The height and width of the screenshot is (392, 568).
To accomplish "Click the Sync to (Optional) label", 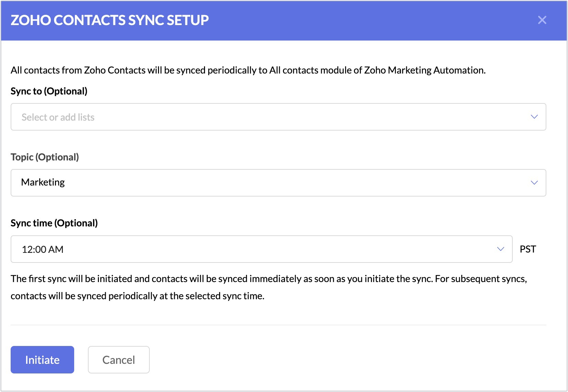I will (x=49, y=91).
